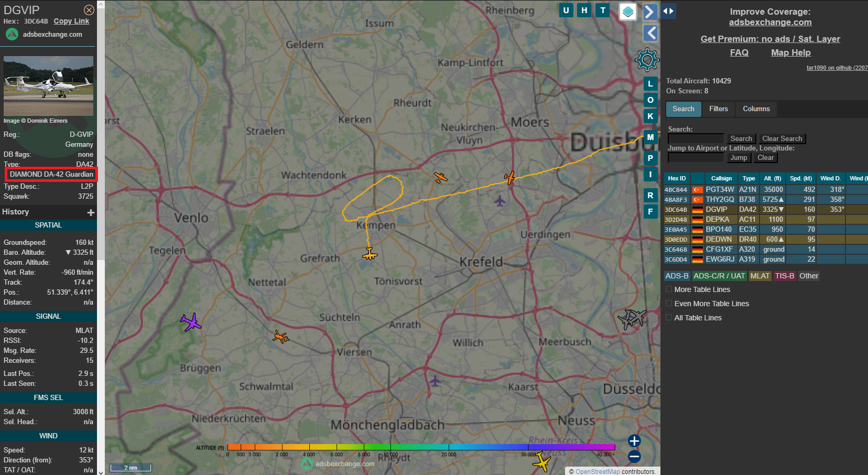Image resolution: width=868 pixels, height=475 pixels.
Task: Enable More Table Lines checkbox
Action: point(669,289)
